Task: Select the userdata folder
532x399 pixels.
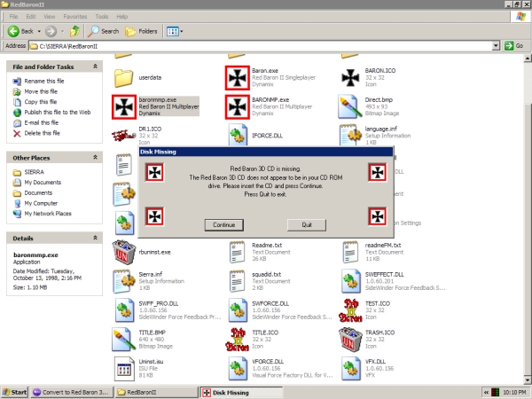Action: [124, 78]
